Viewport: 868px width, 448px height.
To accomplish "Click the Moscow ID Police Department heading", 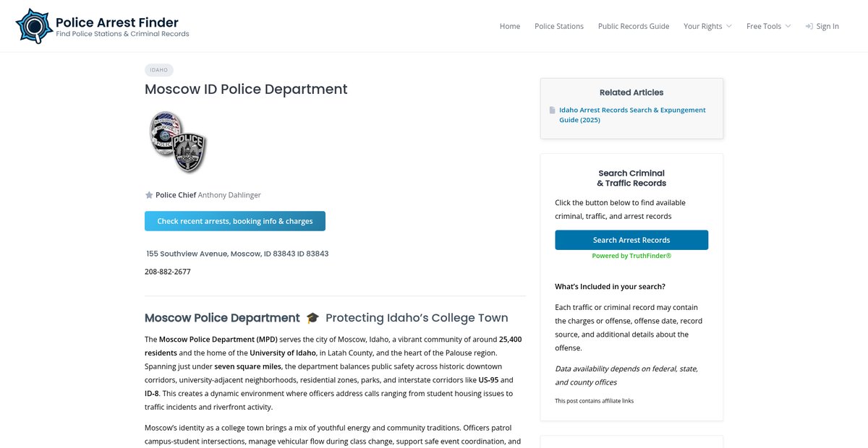I will [246, 89].
